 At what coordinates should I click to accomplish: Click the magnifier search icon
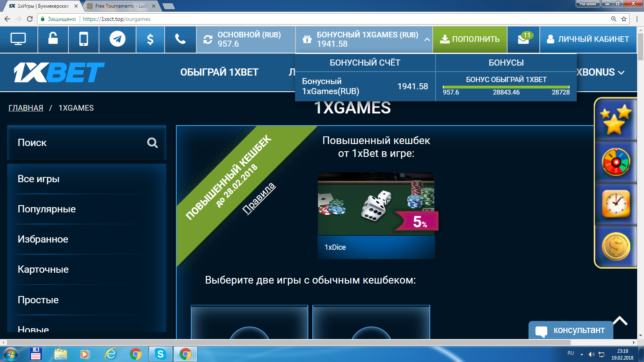click(x=152, y=142)
